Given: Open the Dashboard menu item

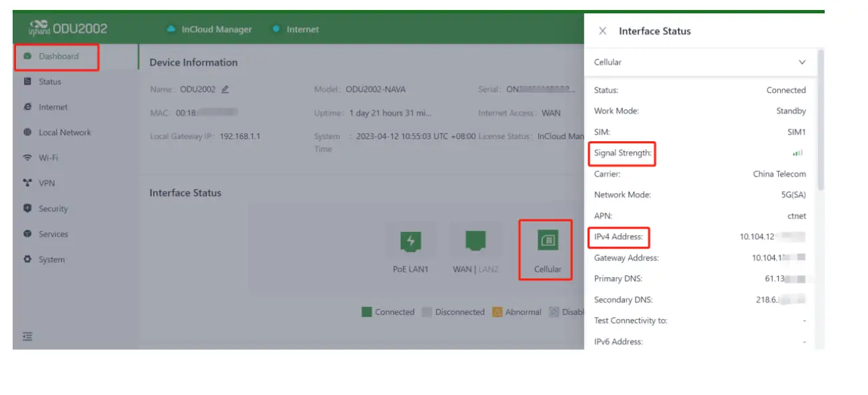Looking at the screenshot, I should pos(58,57).
